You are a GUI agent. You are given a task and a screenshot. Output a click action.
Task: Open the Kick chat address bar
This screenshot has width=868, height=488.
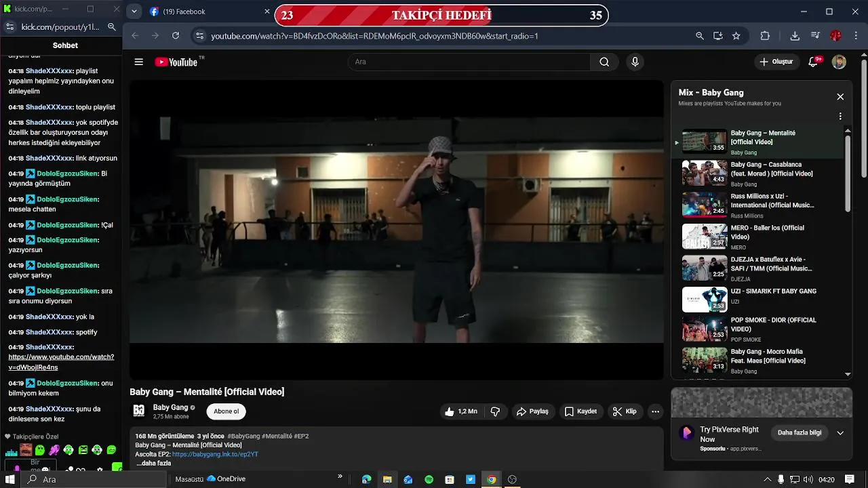tap(60, 27)
